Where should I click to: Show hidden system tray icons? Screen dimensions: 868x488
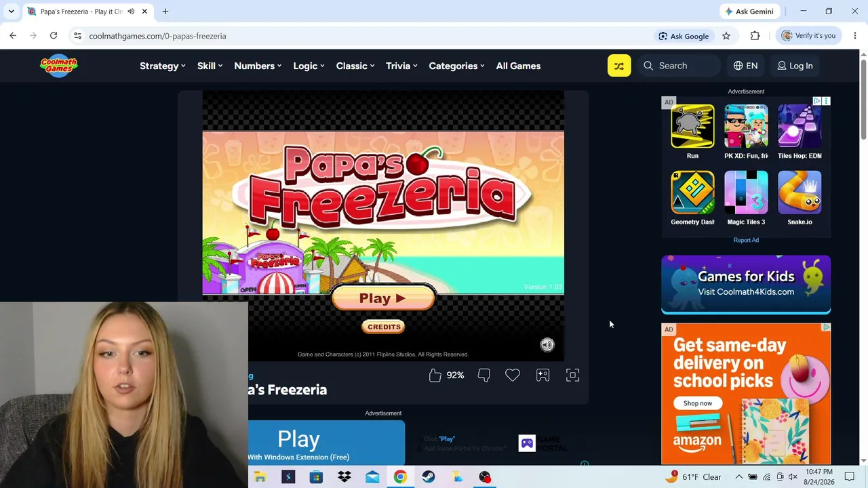[x=739, y=477]
